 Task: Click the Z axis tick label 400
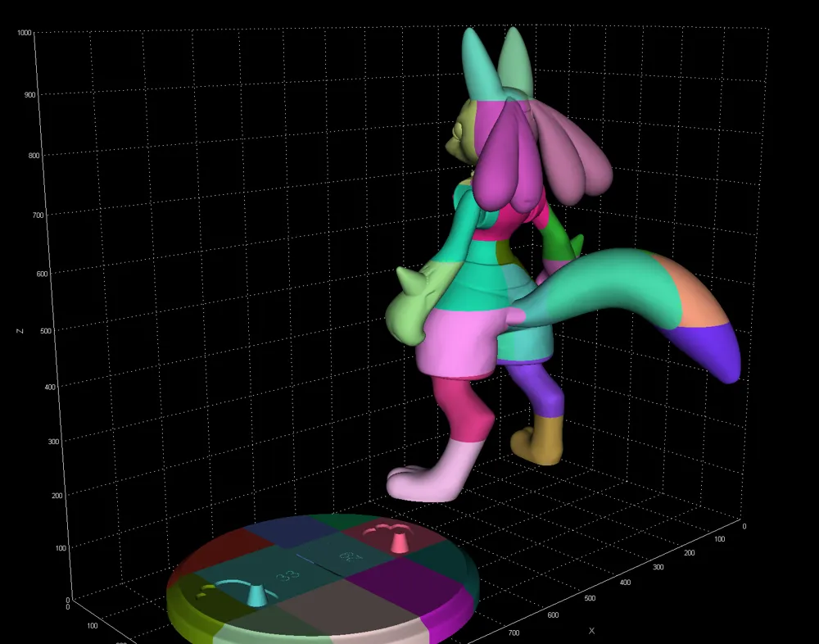pos(50,387)
